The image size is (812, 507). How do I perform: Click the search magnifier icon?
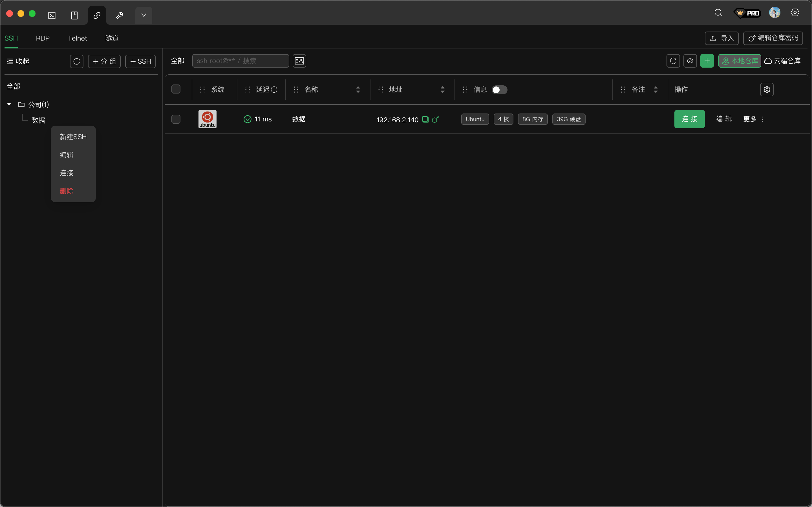(718, 13)
